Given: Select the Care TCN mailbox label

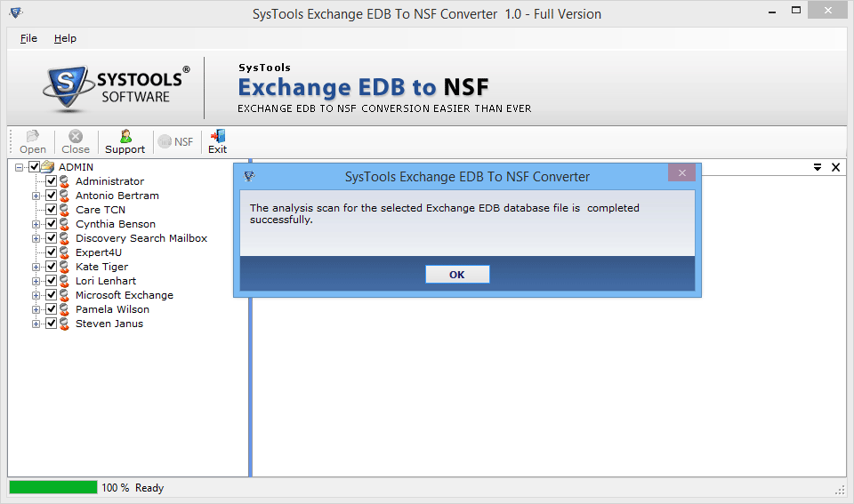Looking at the screenshot, I should (101, 210).
